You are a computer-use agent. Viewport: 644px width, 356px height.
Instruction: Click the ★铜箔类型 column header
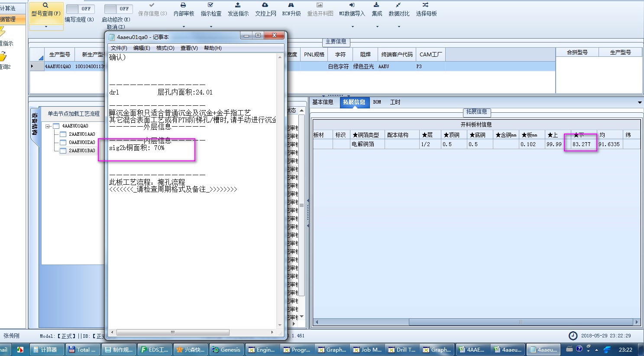[367, 135]
